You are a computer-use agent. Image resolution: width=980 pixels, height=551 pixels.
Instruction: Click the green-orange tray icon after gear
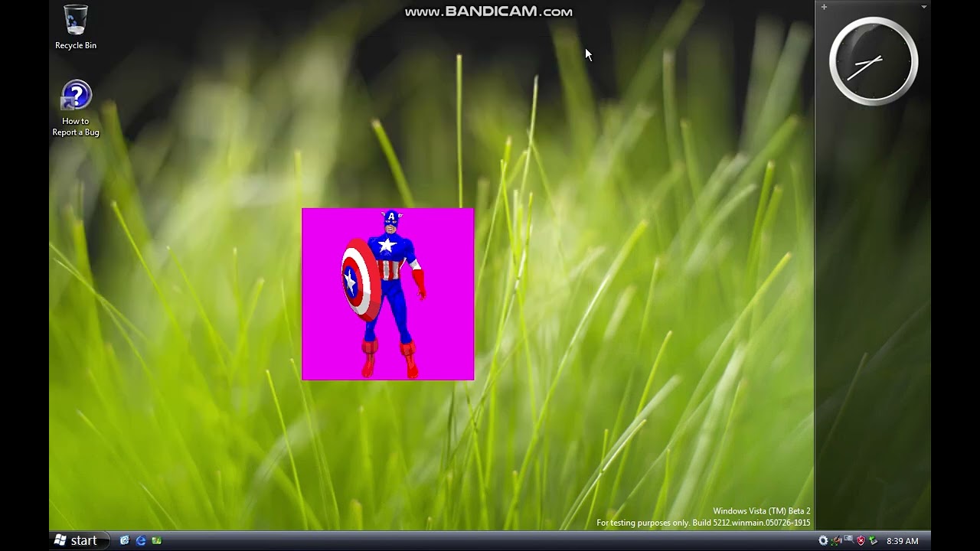tap(836, 540)
